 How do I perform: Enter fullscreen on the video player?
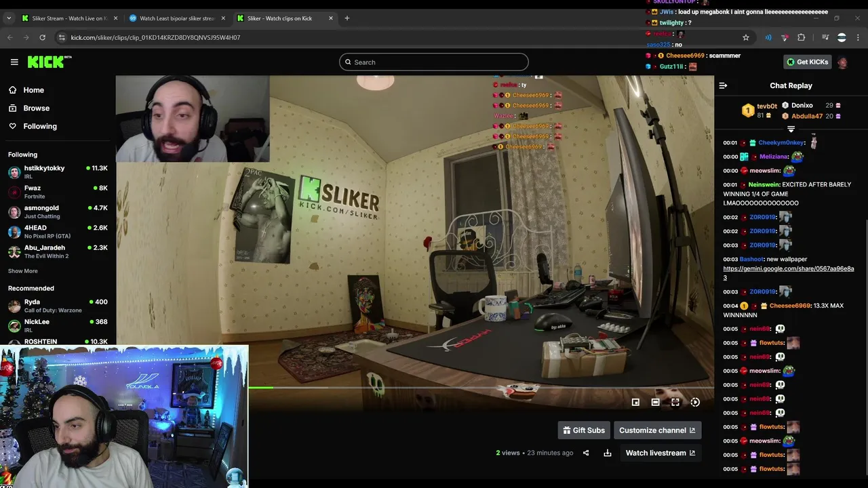click(675, 403)
